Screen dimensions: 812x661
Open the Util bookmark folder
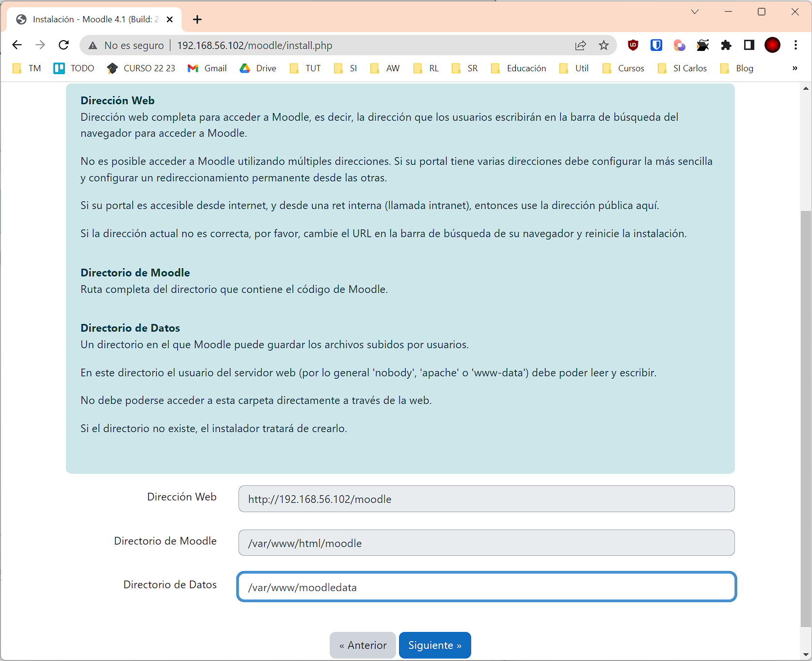pos(574,68)
